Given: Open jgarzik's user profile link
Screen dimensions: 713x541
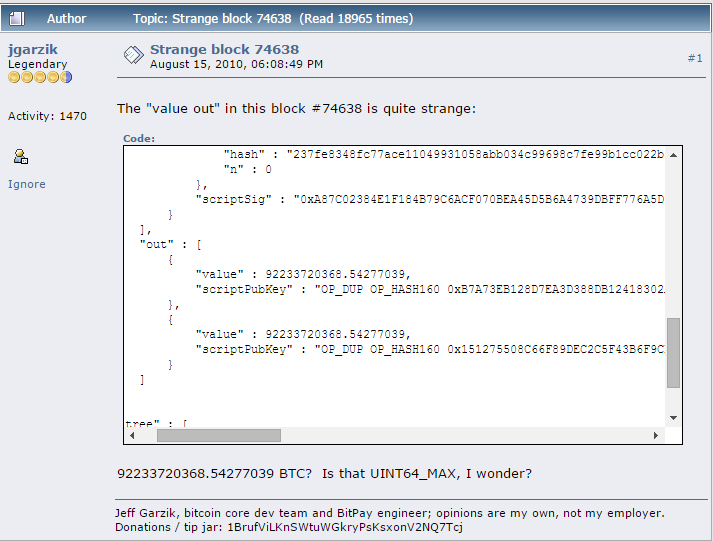Looking at the screenshot, I should click(33, 49).
